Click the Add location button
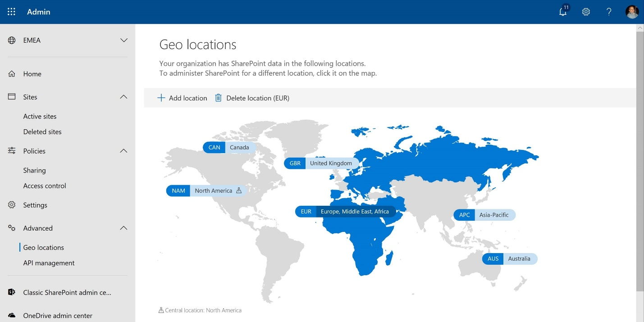Image resolution: width=644 pixels, height=322 pixels. point(188,98)
